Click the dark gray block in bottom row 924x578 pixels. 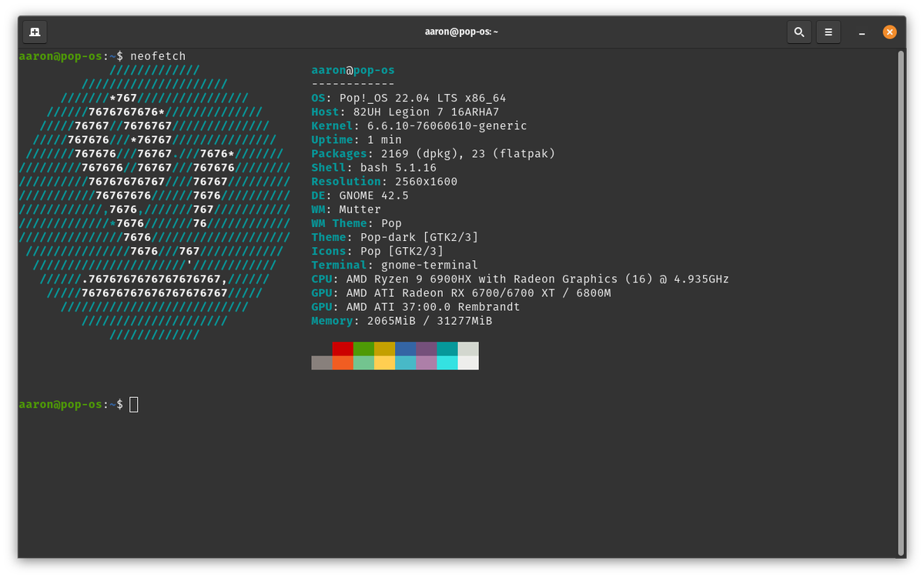322,363
